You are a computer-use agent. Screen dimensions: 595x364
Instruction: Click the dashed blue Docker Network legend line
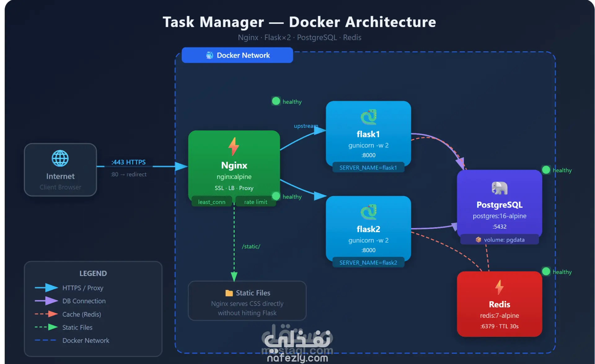(x=46, y=340)
